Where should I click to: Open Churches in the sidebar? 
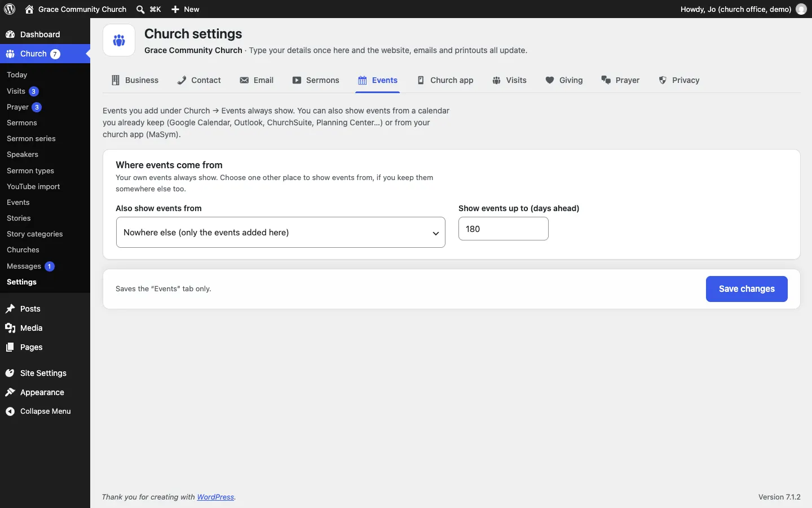(23, 250)
